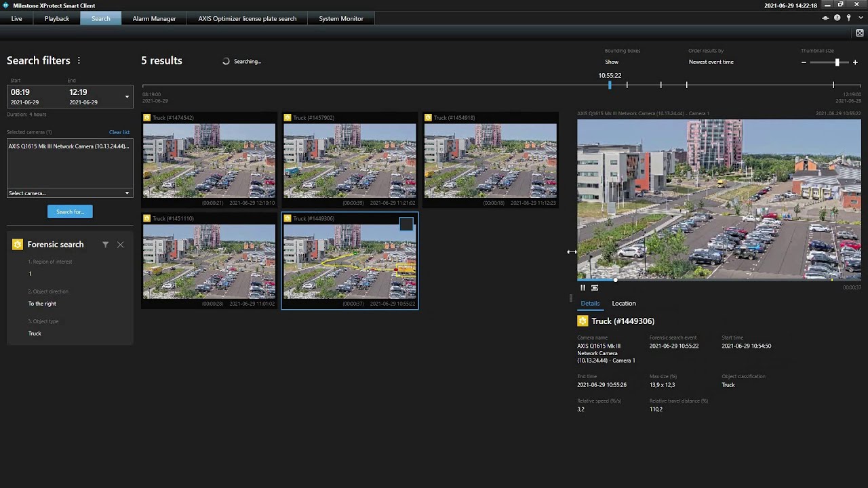Open thumbnail for Truck #1454918

pos(490,160)
